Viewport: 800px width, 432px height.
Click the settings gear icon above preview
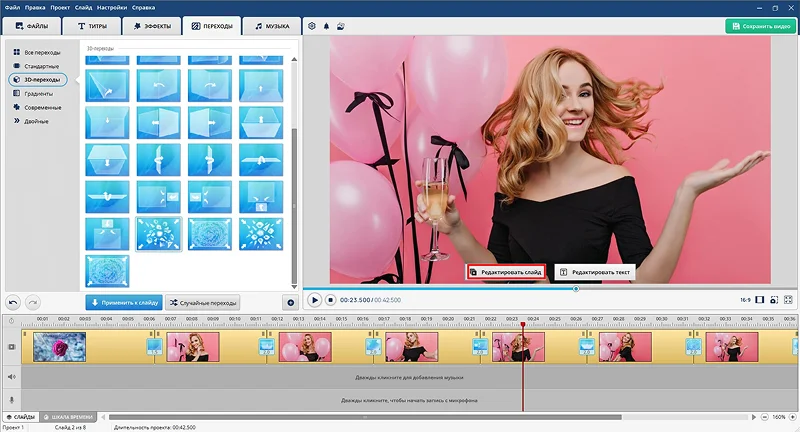(x=312, y=26)
